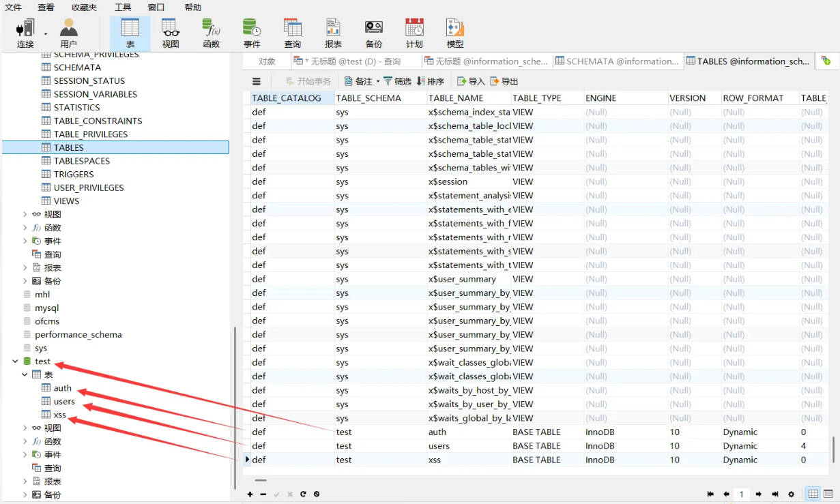840x504 pixels.
Task: Select the users table in tree
Action: tap(64, 402)
